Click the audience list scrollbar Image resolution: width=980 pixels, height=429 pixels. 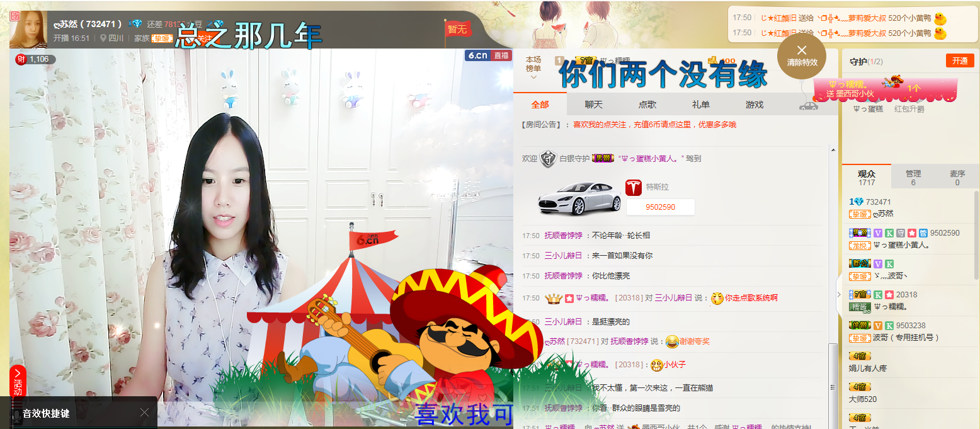point(976,234)
